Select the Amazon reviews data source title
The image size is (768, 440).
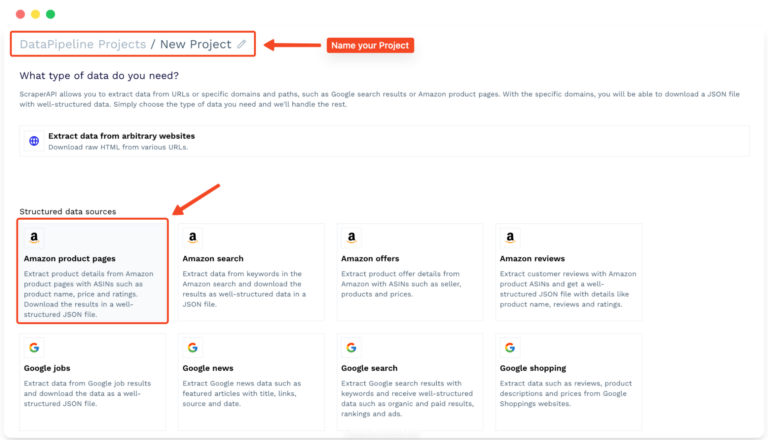coord(532,258)
